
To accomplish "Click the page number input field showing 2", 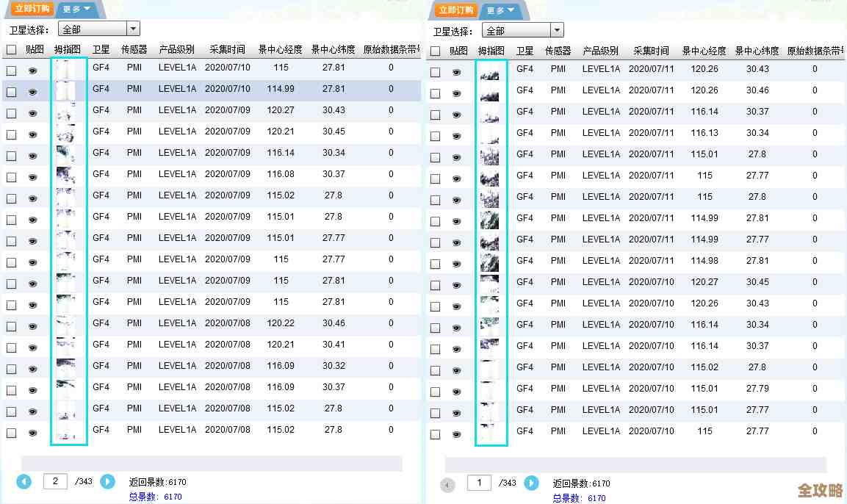I will (x=54, y=481).
